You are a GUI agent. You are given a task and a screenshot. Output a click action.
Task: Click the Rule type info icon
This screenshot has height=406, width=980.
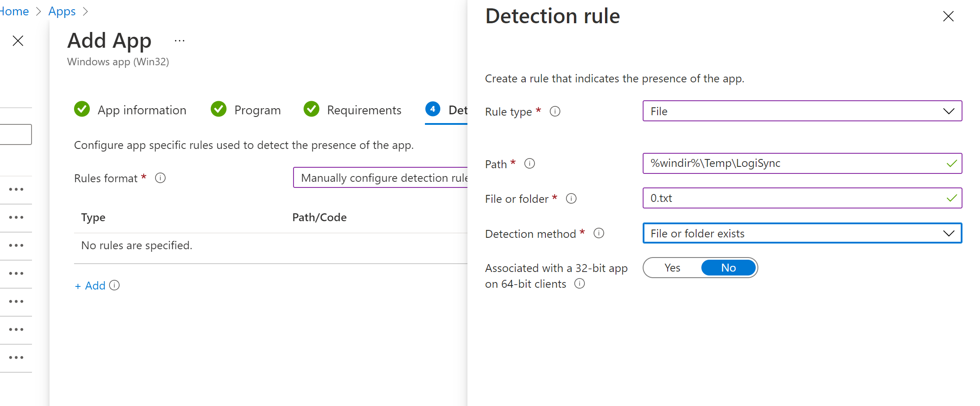[x=555, y=111]
